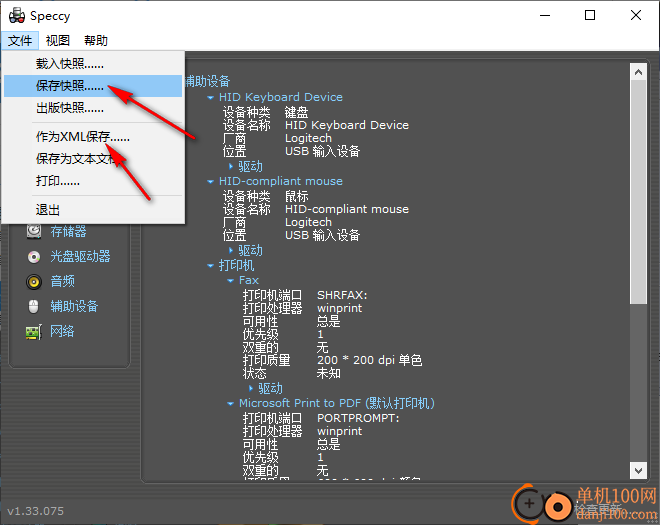Click the 键盘 device type value
This screenshot has height=525, width=660.
click(296, 112)
